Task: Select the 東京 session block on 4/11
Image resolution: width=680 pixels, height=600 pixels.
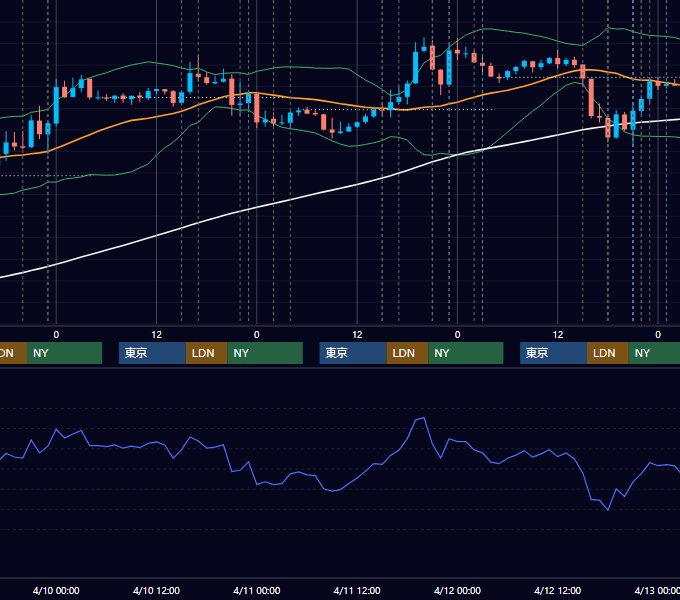Action: click(353, 353)
